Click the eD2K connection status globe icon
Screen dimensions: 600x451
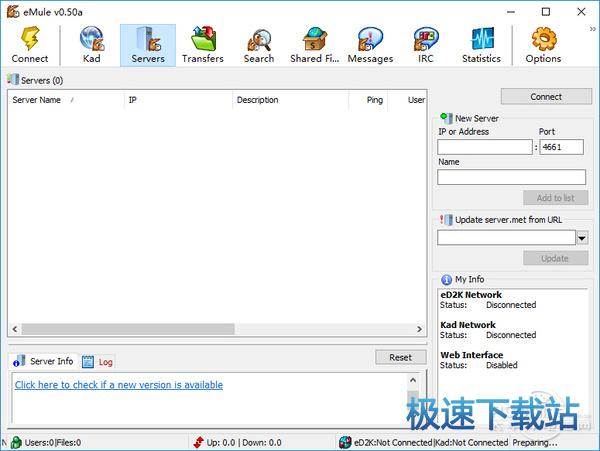point(345,442)
